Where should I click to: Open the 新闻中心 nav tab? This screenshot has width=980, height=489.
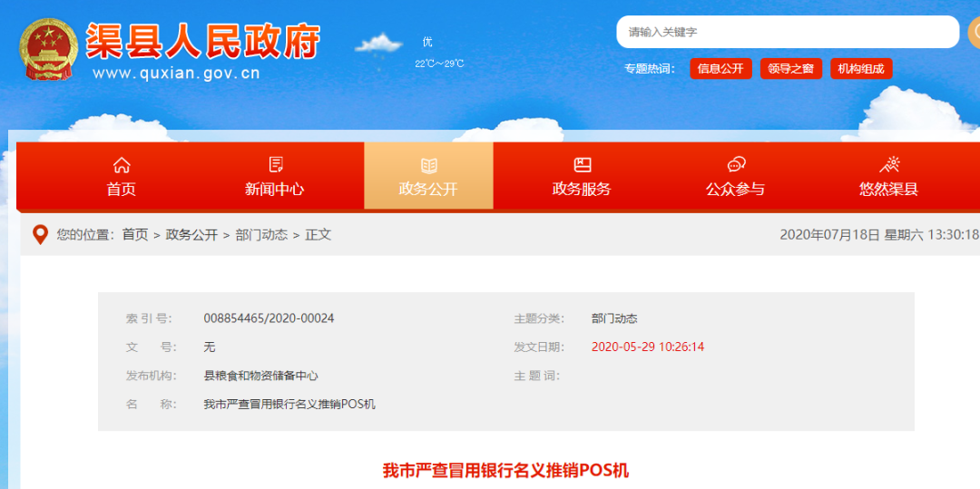tap(275, 175)
